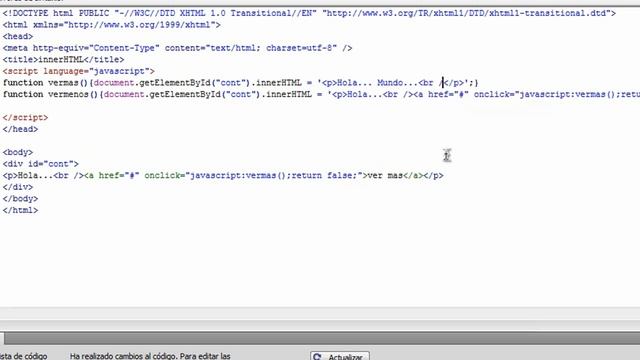This screenshot has width=640, height=360.
Task: Click the title innerHTML line
Action: 63,60
